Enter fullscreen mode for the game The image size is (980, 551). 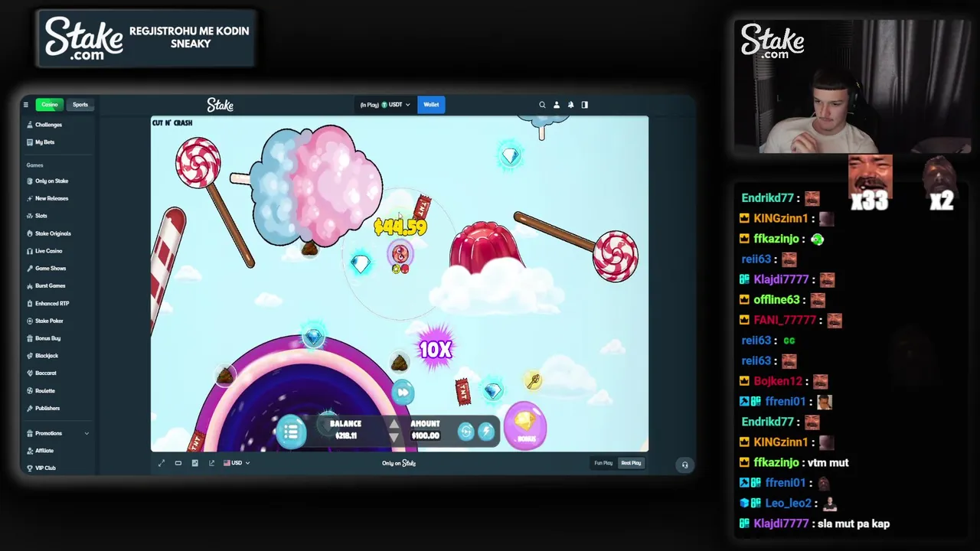coord(162,463)
